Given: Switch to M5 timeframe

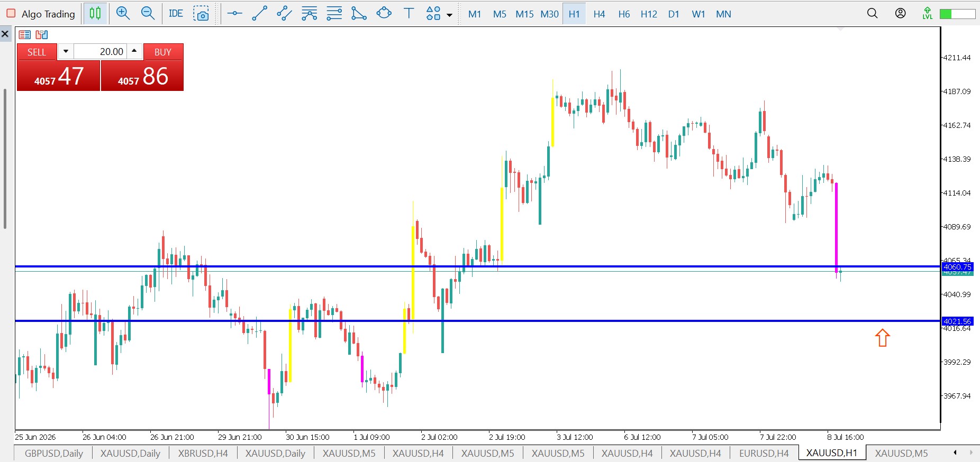Looking at the screenshot, I should coord(500,14).
